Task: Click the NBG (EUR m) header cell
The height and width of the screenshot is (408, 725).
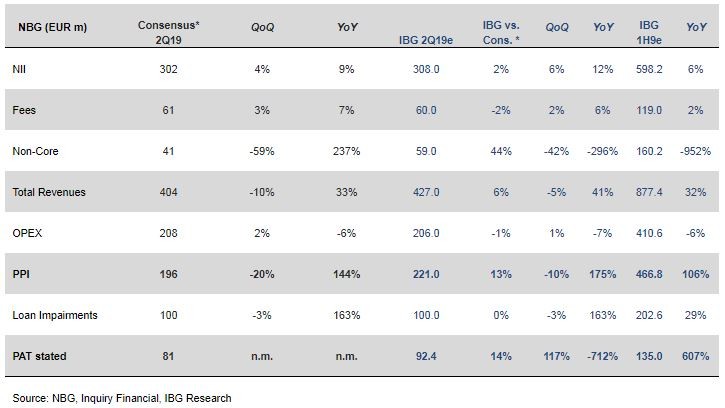Action: (x=47, y=25)
